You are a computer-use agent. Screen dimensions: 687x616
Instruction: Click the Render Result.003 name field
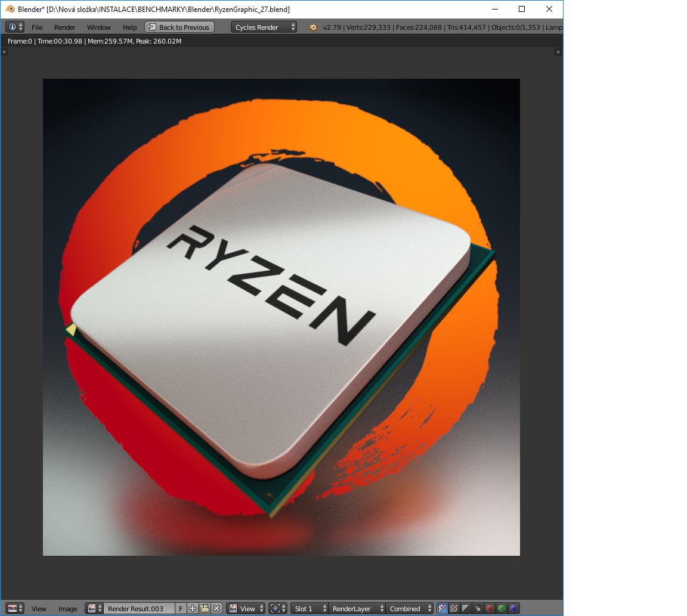[x=139, y=608]
